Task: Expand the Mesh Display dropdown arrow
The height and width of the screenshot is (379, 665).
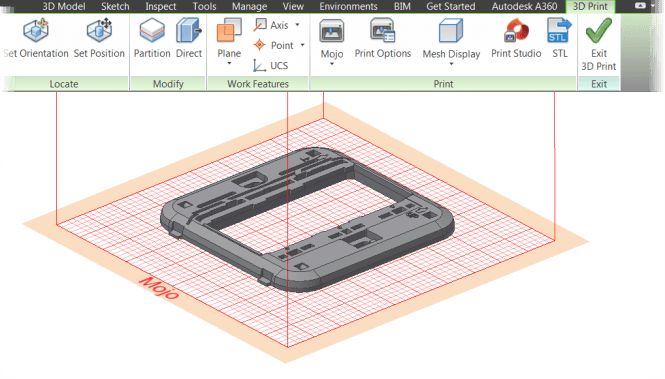Action: [451, 64]
